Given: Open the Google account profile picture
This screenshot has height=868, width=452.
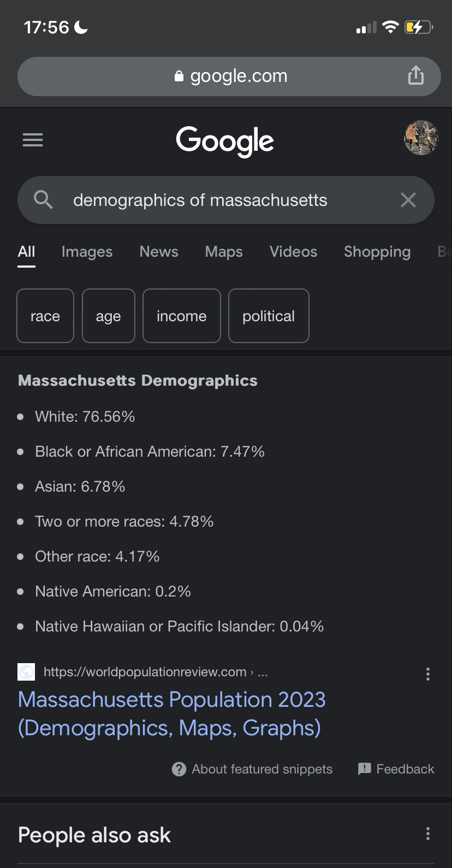Looking at the screenshot, I should tap(421, 138).
